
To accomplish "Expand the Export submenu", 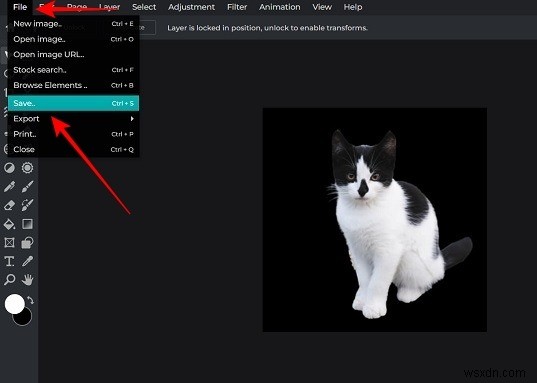I will click(73, 119).
